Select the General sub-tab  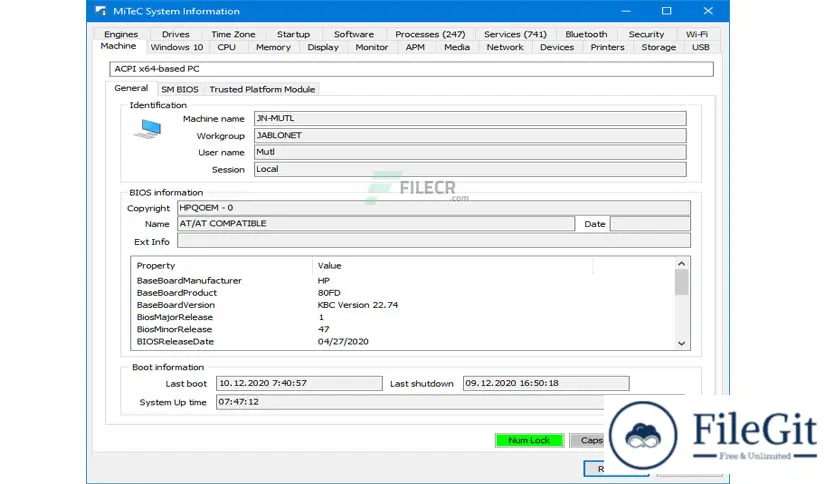tap(131, 88)
